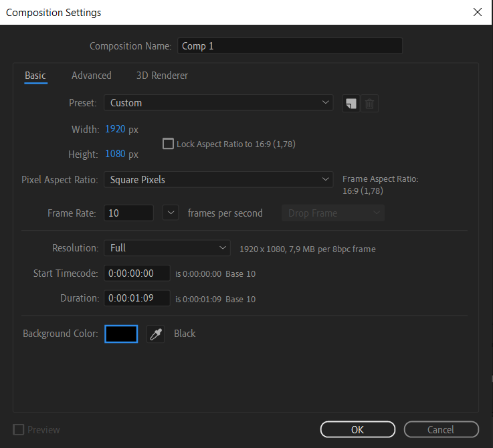Pick background color with the eyedropper
The image size is (493, 448).
[155, 334]
